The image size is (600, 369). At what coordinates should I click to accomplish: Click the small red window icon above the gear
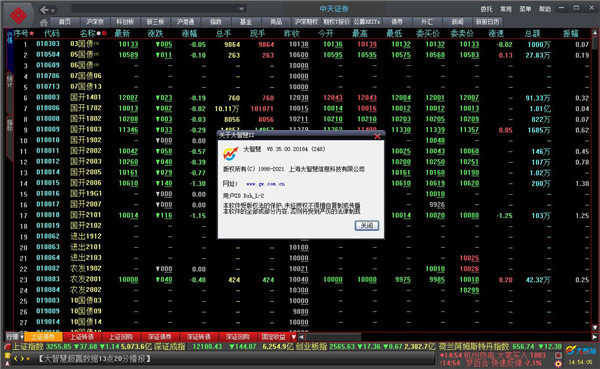tap(559, 355)
